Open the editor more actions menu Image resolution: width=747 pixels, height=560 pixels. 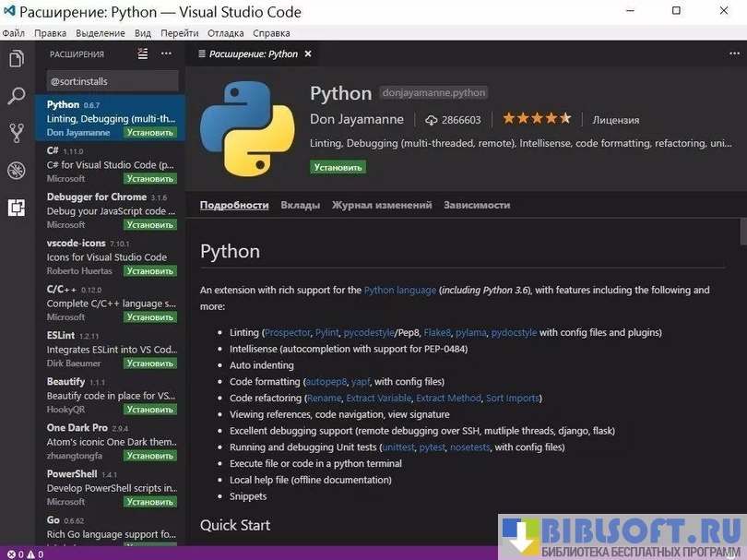pos(728,54)
